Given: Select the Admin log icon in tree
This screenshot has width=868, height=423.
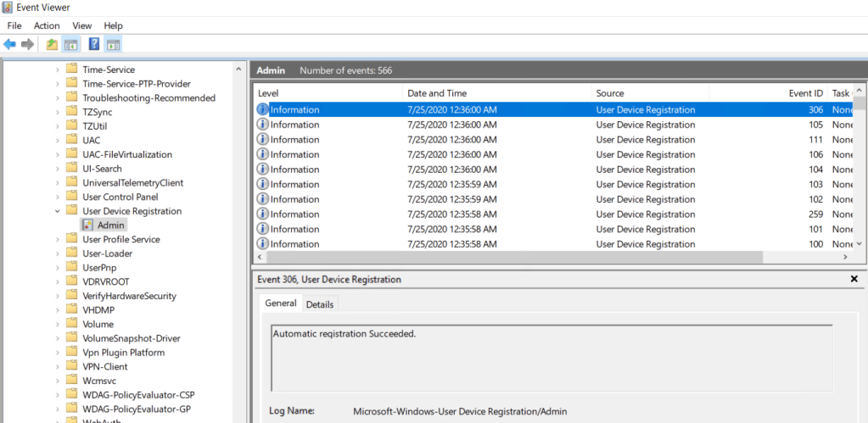Looking at the screenshot, I should 87,225.
